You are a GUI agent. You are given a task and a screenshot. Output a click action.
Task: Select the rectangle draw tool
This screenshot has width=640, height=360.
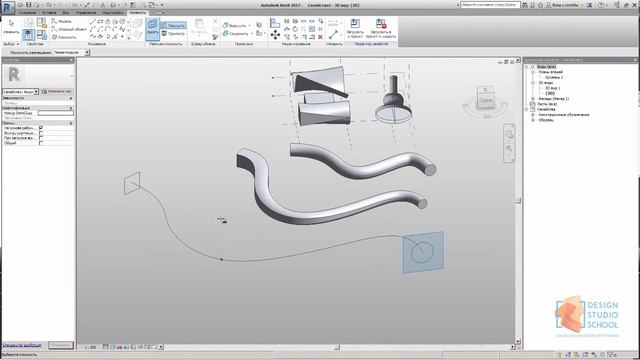pyautogui.click(x=100, y=21)
